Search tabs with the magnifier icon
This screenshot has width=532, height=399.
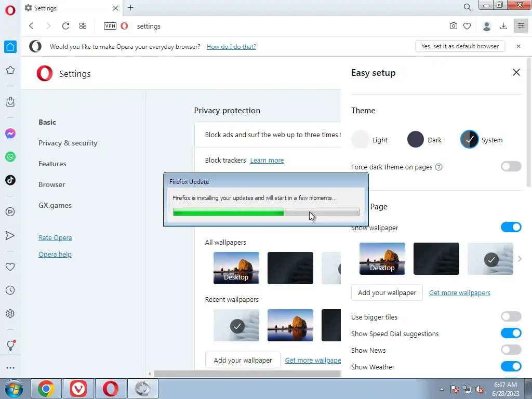(467, 7)
